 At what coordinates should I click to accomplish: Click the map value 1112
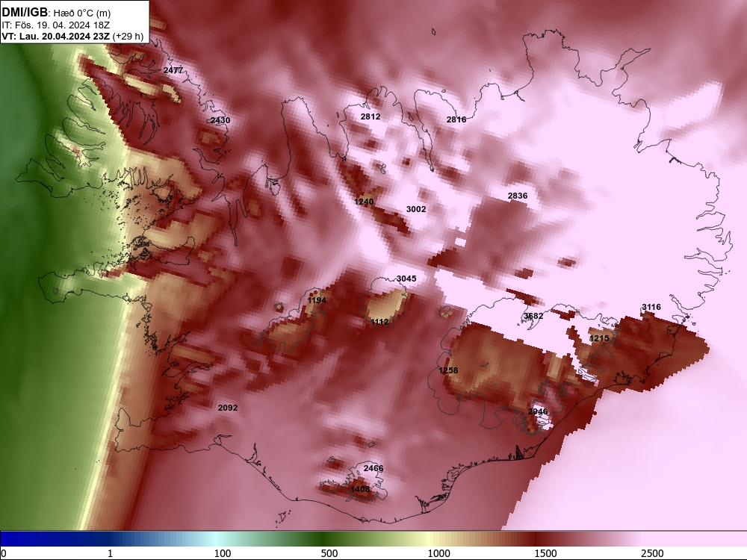379,322
